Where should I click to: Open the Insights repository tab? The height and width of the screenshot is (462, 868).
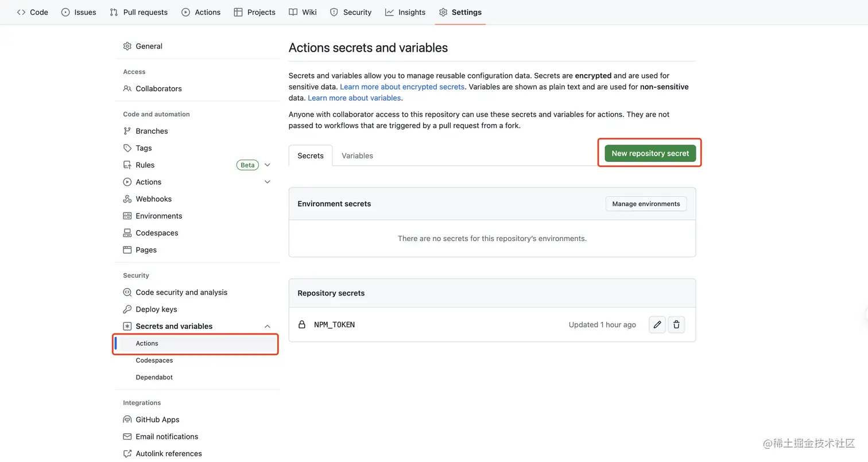click(405, 12)
